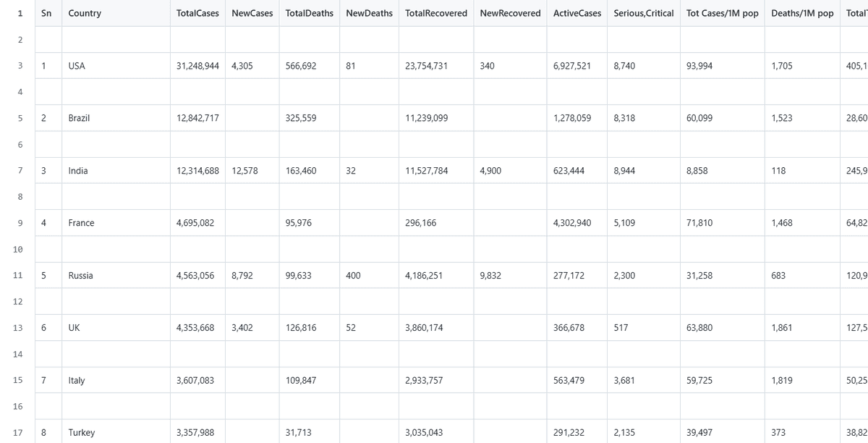Click the Tot Cases/1M pop header
This screenshot has height=443, width=868.
click(723, 13)
